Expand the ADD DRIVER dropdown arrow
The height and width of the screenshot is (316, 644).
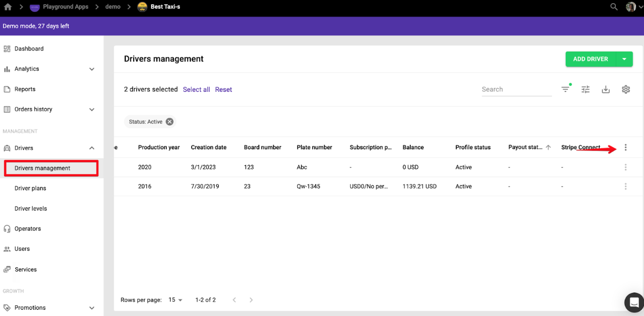click(624, 59)
